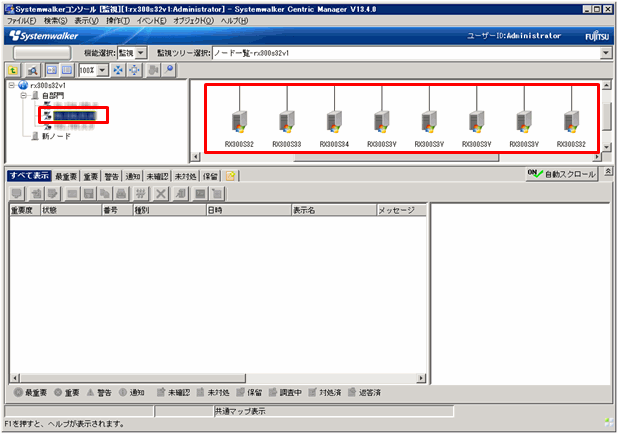Open the オブジェクト(O) menu
The image size is (618, 434).
pyautogui.click(x=194, y=21)
